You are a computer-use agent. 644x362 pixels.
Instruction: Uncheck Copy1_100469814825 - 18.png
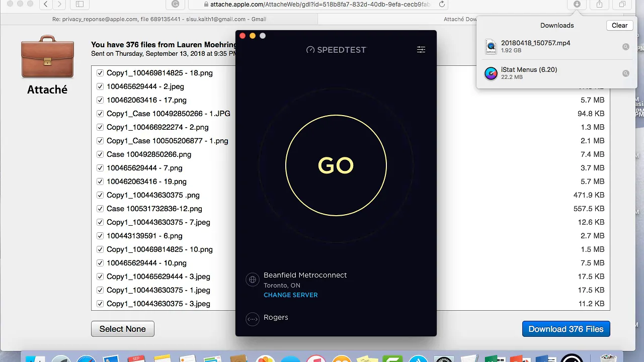[x=100, y=73]
